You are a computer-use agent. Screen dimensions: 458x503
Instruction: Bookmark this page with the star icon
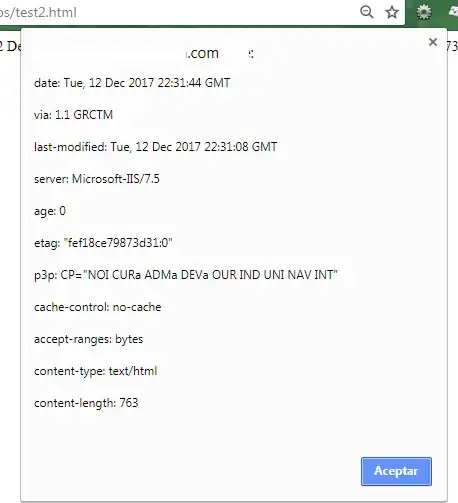392,12
